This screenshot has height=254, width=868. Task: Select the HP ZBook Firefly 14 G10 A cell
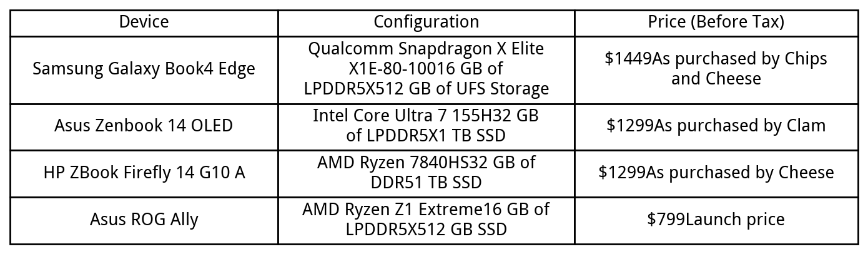point(144,173)
